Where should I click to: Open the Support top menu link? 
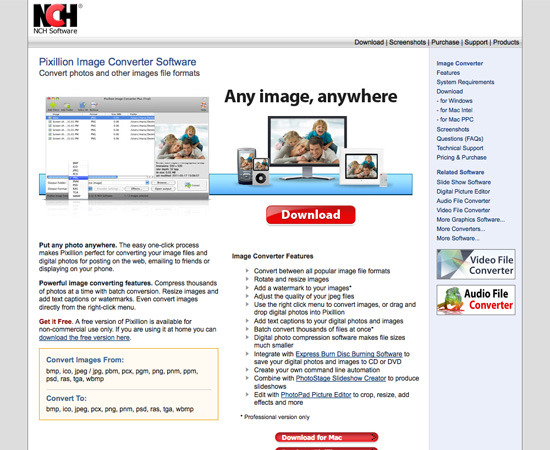[476, 42]
